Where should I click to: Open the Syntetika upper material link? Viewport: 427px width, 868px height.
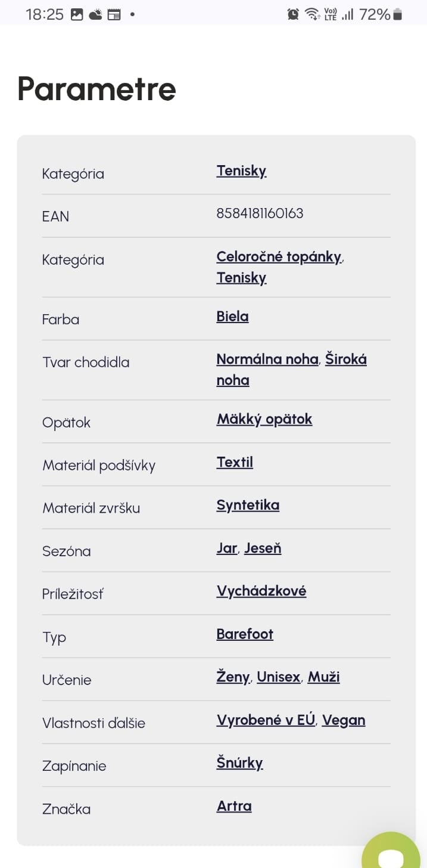(x=248, y=505)
